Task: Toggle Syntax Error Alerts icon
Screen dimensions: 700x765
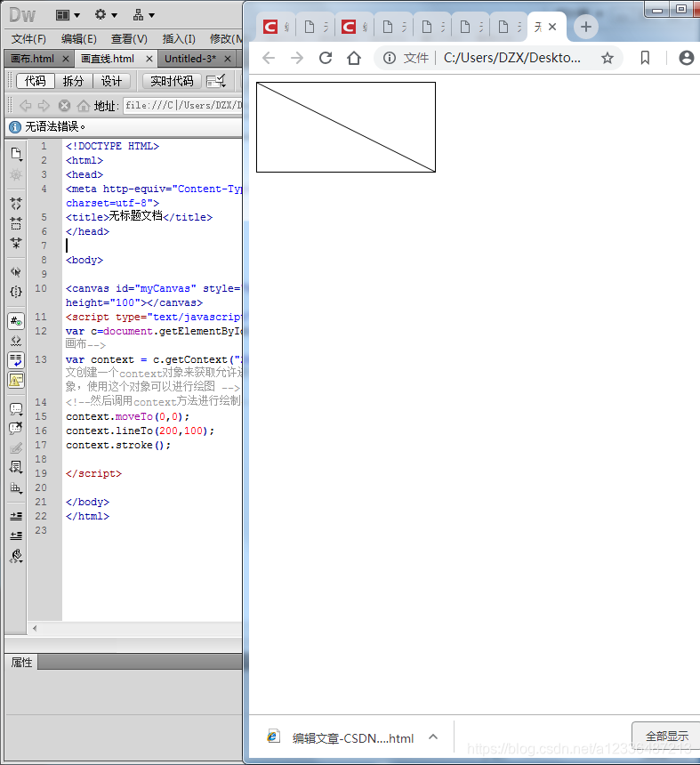Action: [x=16, y=380]
